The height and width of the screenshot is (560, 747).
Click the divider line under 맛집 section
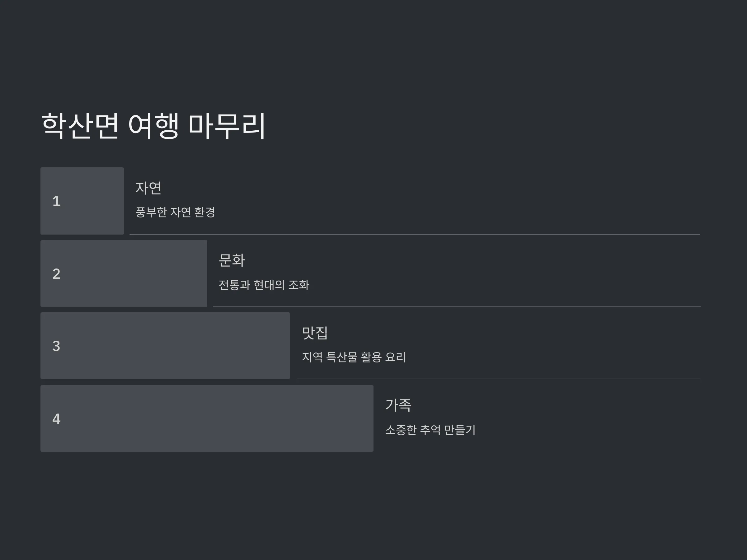pos(498,379)
